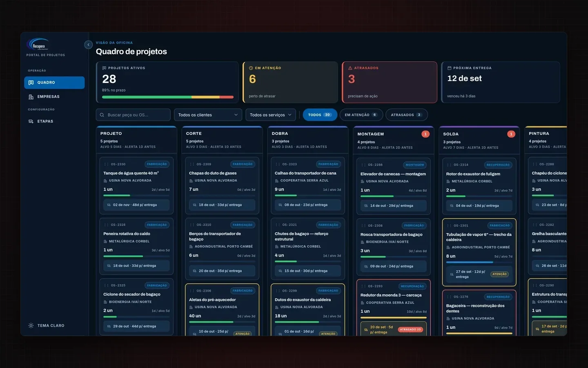
Task: Click the clock icon in Em Atenção summary card
Action: (251, 68)
